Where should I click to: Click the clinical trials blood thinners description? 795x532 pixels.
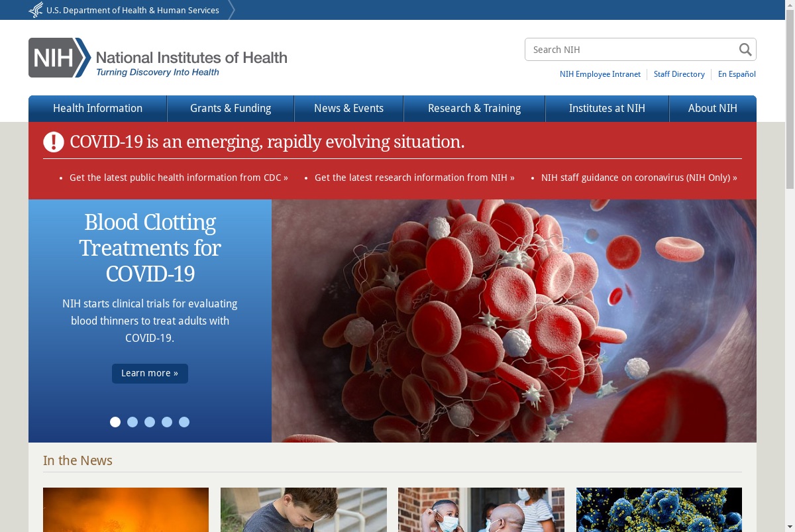[150, 321]
